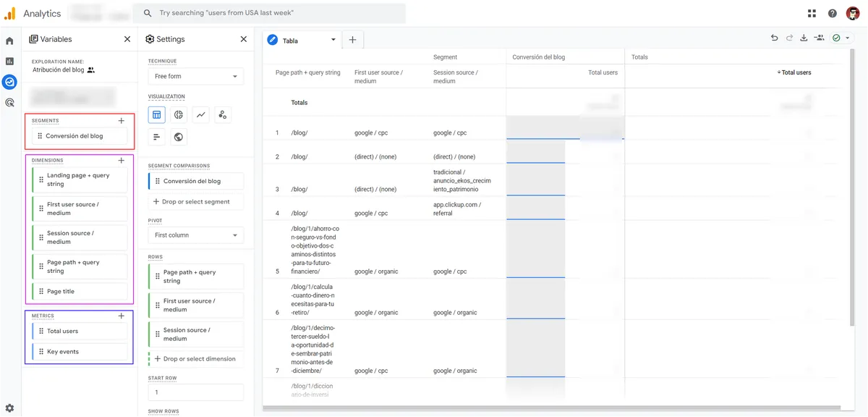Close the Variables panel
This screenshot has height=417, width=868.
(127, 39)
